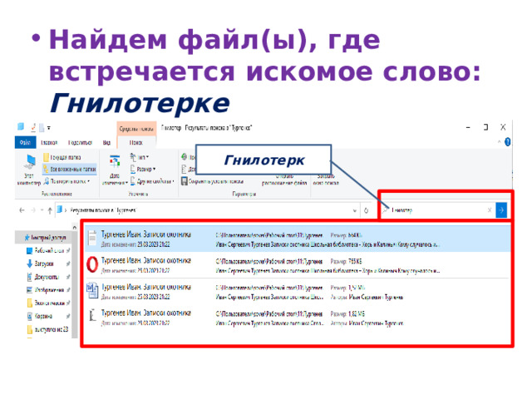Select second result file name with Opera icon
Viewport: 532px width, 399px height.
pyautogui.click(x=146, y=260)
